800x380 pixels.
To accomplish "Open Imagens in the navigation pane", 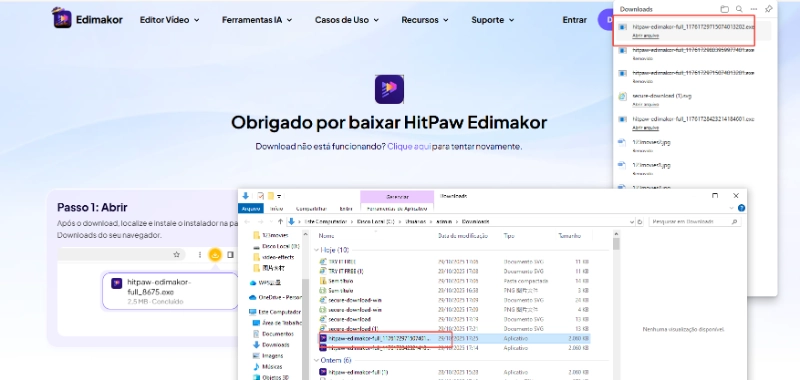I will pos(268,356).
